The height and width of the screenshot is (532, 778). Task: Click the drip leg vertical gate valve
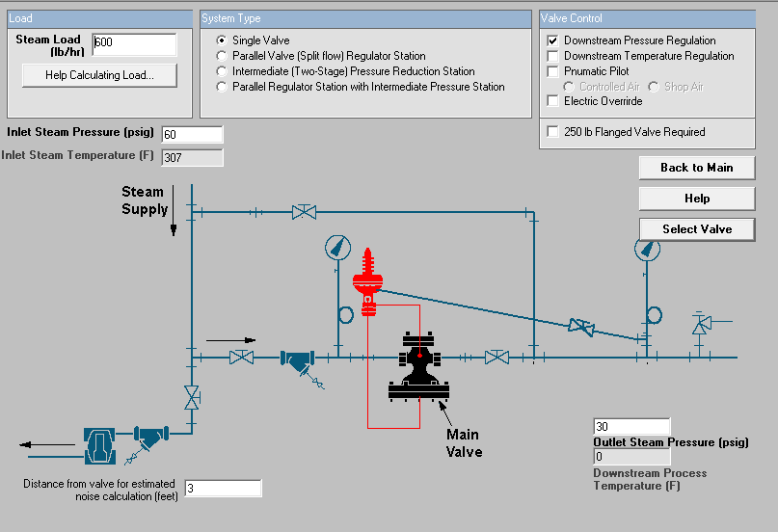pyautogui.click(x=192, y=398)
